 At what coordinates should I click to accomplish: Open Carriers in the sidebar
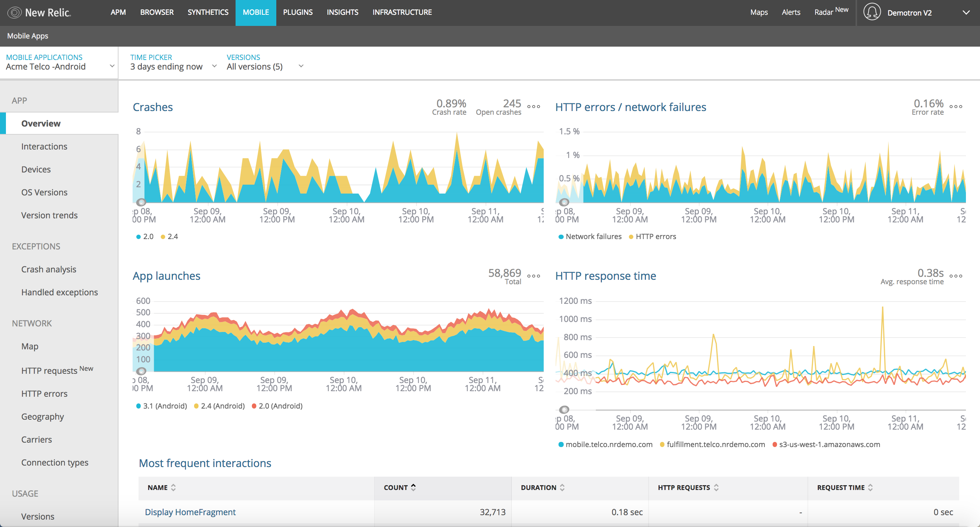click(x=37, y=440)
